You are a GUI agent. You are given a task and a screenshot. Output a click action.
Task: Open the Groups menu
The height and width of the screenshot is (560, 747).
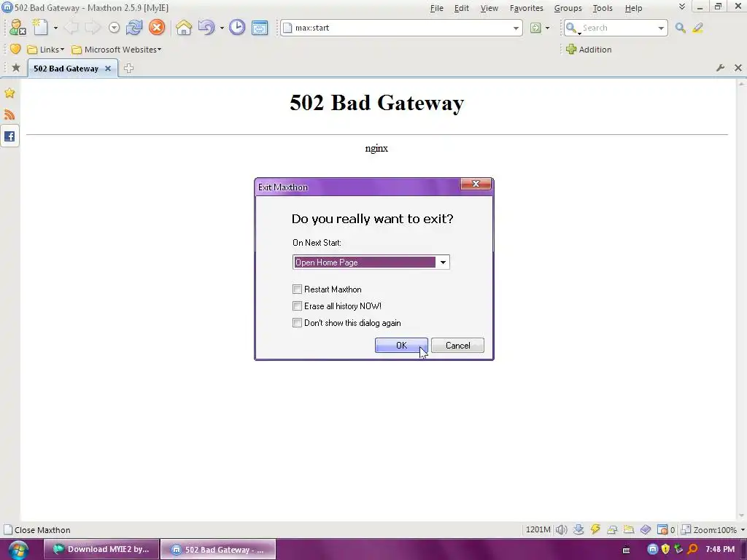(x=568, y=8)
